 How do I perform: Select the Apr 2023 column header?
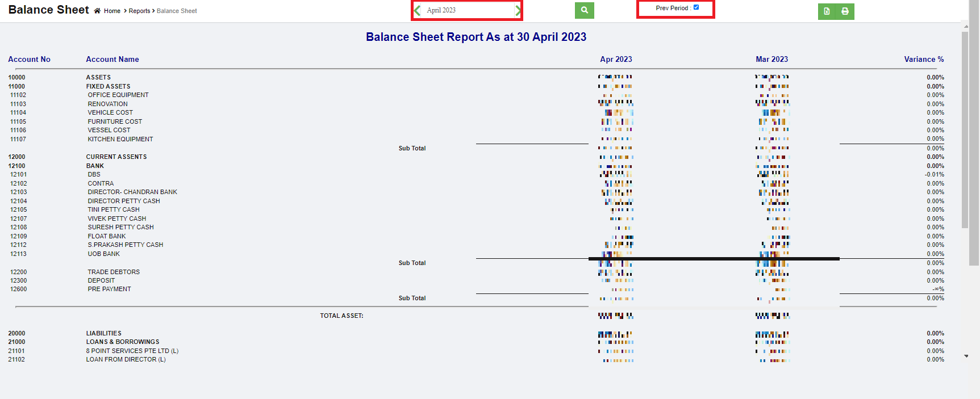(x=616, y=59)
